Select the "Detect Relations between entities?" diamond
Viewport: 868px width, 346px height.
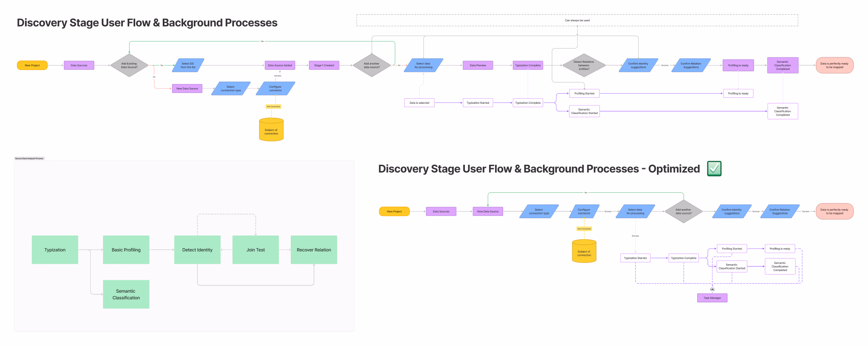click(x=584, y=65)
